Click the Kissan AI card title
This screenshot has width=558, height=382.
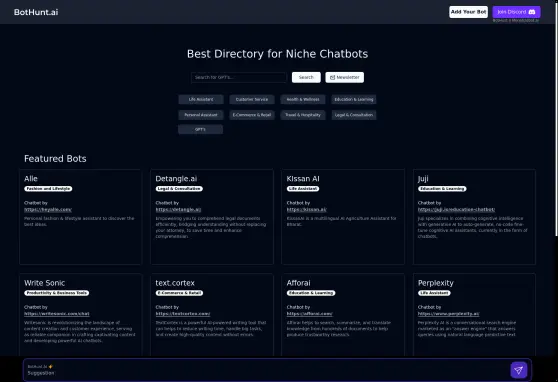coord(303,179)
